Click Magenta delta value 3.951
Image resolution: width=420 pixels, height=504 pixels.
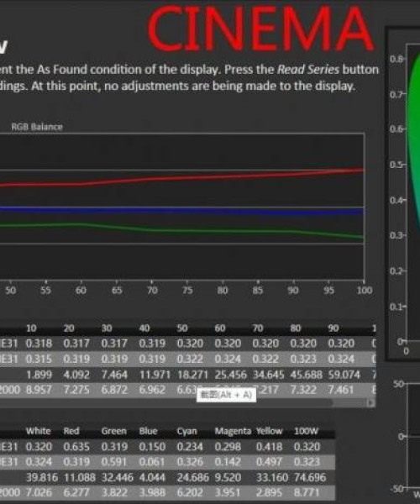[x=228, y=493]
